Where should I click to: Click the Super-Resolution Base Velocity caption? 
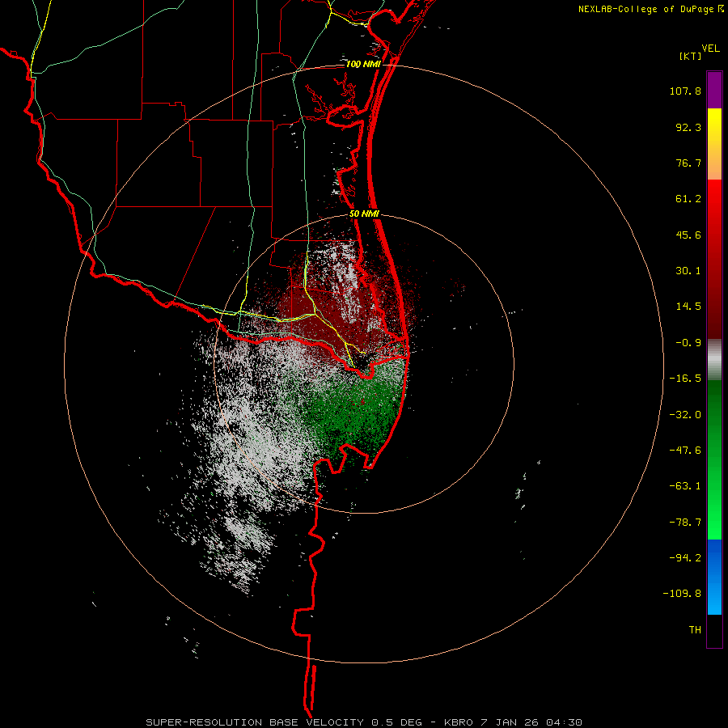pos(364,722)
